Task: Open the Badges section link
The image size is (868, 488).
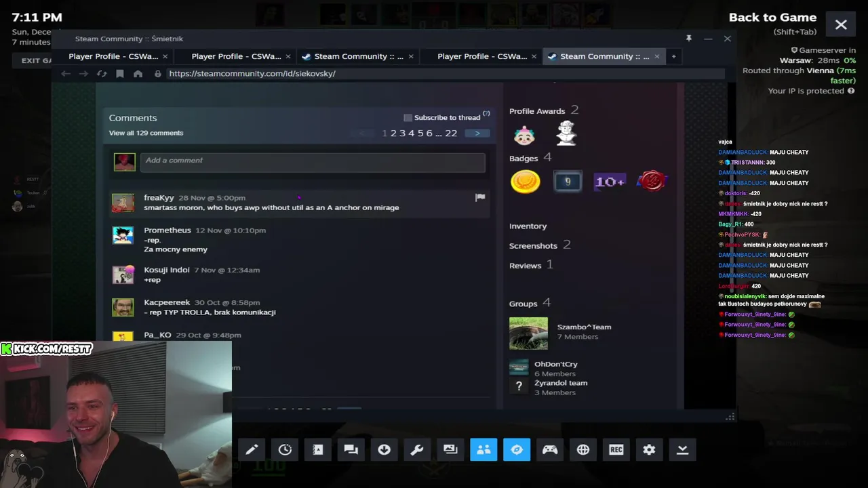Action: pyautogui.click(x=524, y=159)
